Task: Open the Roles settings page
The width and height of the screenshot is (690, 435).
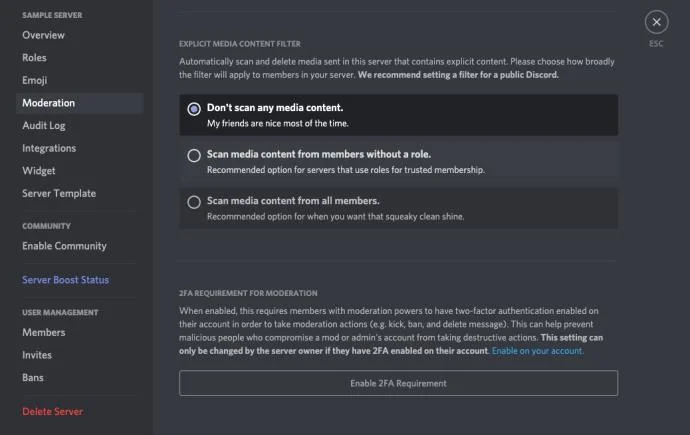Action: [x=34, y=58]
